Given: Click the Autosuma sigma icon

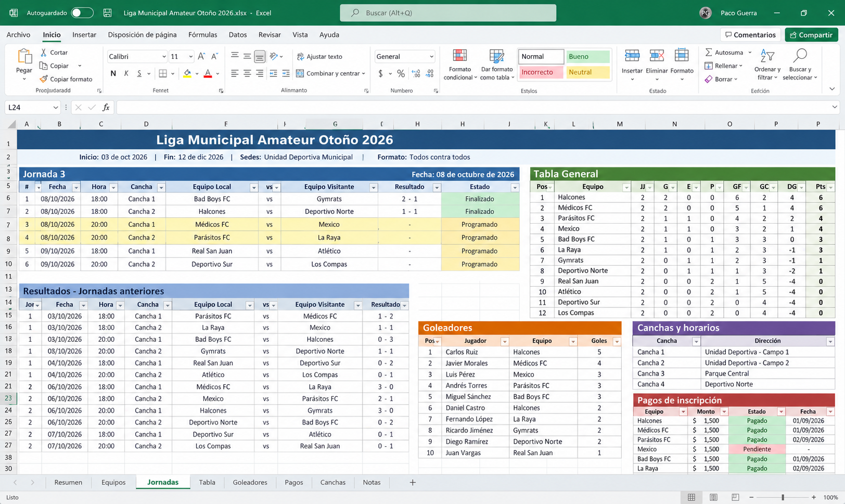Looking at the screenshot, I should [709, 53].
